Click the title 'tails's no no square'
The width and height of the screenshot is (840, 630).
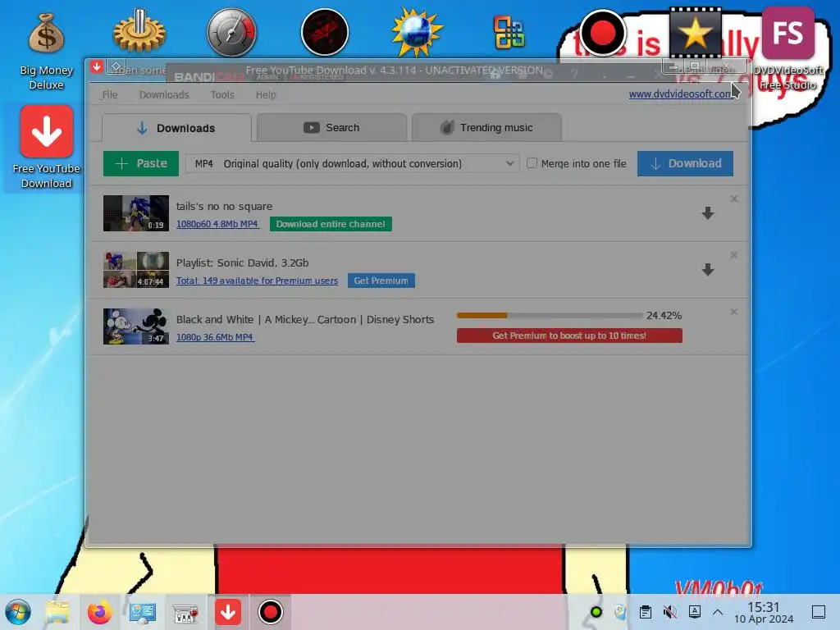224,206
